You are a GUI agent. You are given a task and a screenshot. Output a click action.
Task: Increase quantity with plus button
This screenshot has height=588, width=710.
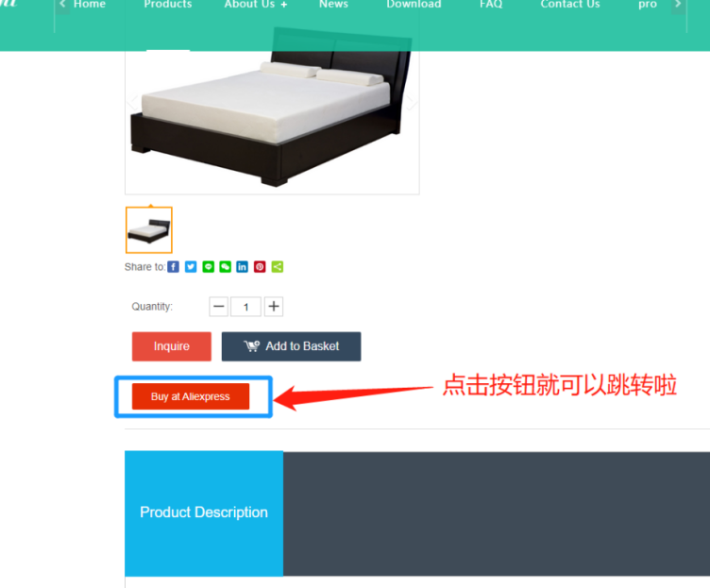(x=274, y=307)
